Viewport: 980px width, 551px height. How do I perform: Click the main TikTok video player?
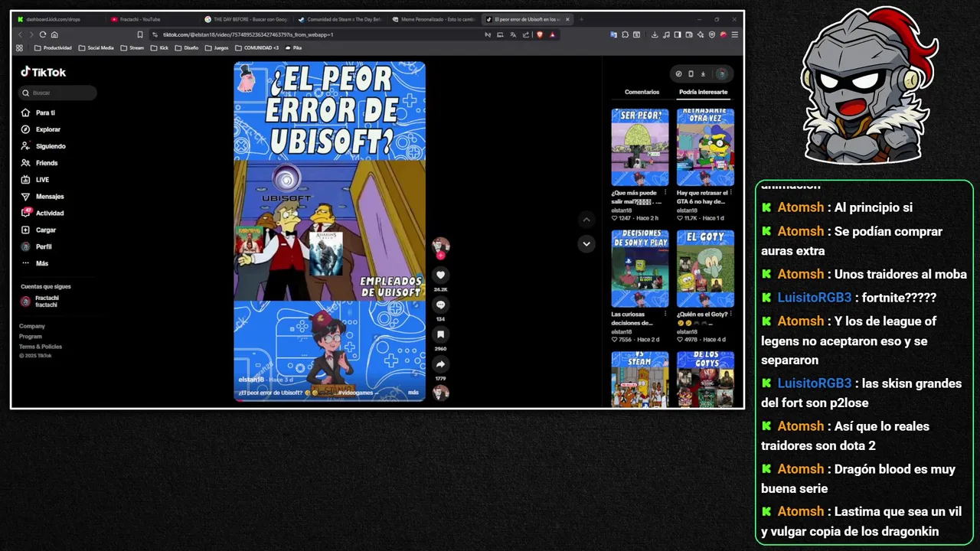[329, 231]
